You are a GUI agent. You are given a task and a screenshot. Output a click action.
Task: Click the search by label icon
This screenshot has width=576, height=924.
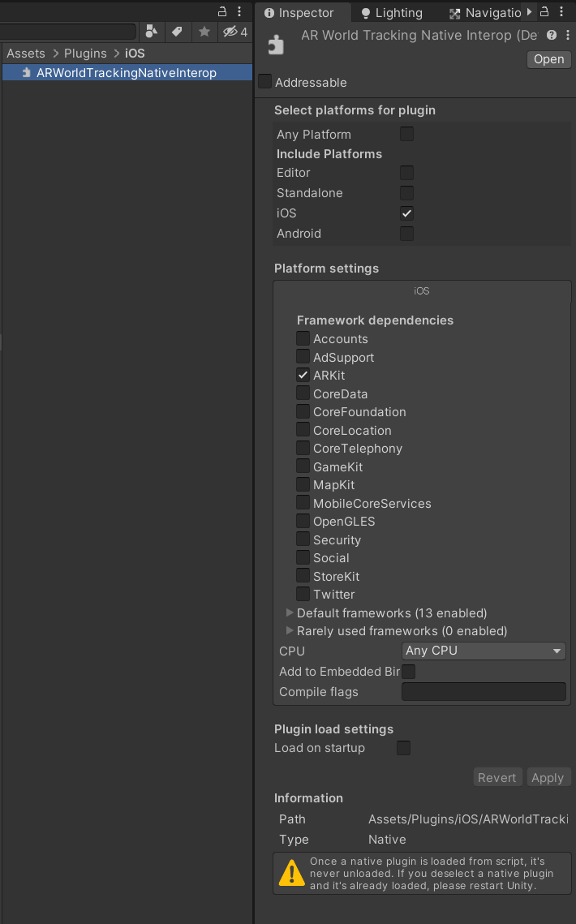pyautogui.click(x=178, y=31)
